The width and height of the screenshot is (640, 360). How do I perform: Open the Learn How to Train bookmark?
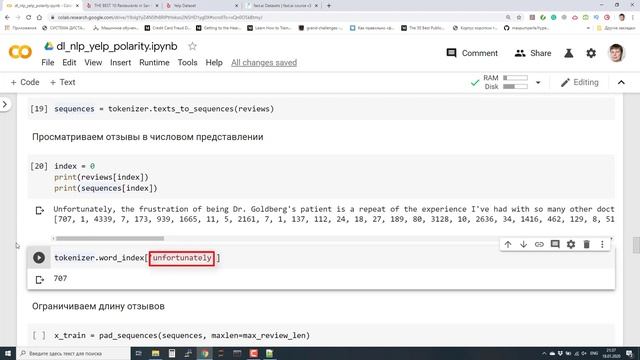270,28
